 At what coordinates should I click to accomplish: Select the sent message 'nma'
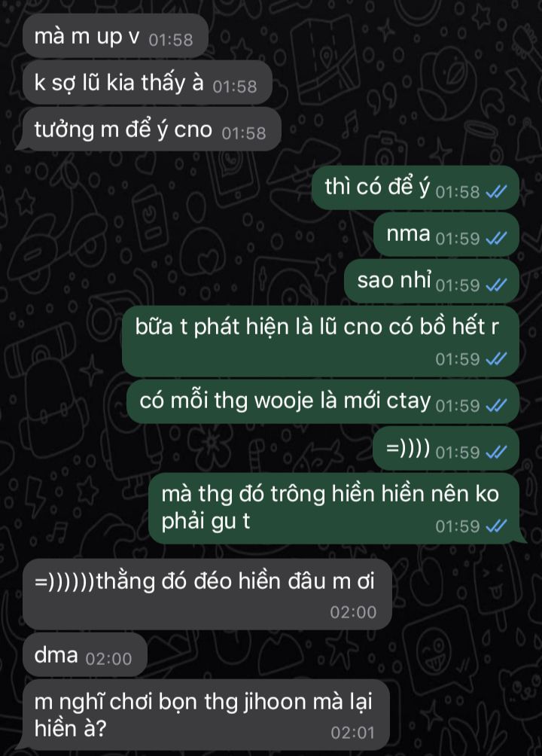[446, 234]
